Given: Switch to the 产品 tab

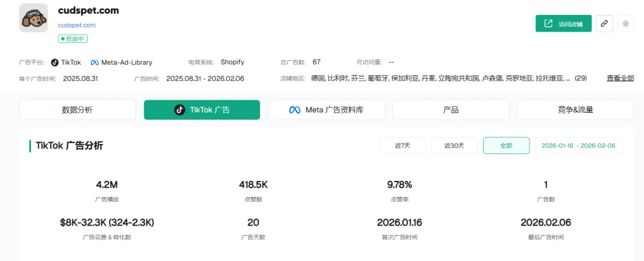Looking at the screenshot, I should tap(451, 110).
